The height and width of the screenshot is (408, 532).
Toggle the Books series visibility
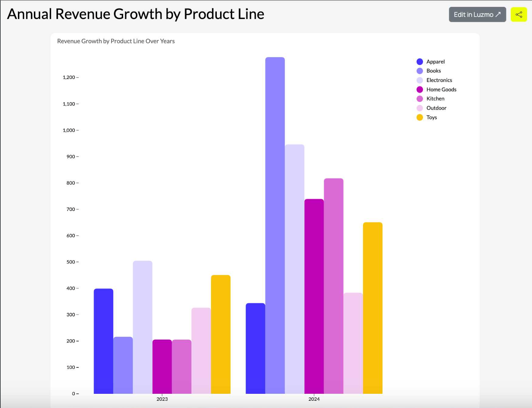pyautogui.click(x=433, y=71)
